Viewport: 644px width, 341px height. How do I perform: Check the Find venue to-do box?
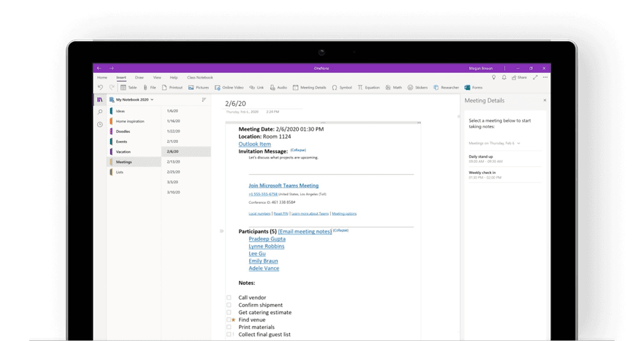tap(229, 320)
